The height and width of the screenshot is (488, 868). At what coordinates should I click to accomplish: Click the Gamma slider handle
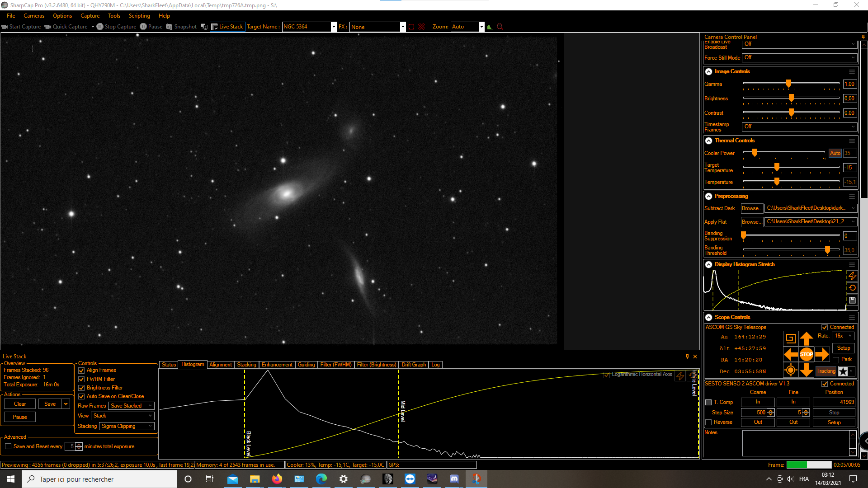[788, 84]
